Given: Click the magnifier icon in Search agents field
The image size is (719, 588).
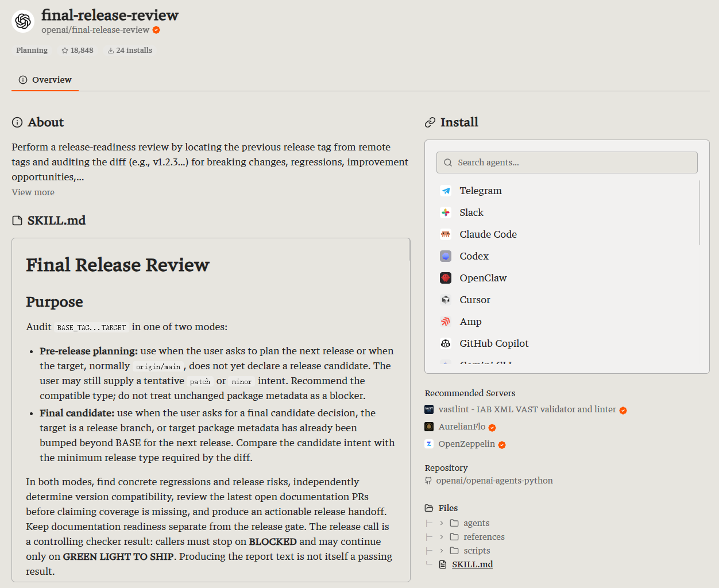Looking at the screenshot, I should tap(448, 163).
